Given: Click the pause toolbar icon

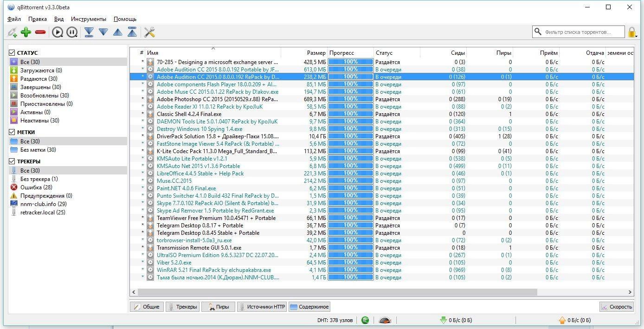Looking at the screenshot, I should pos(71,32).
